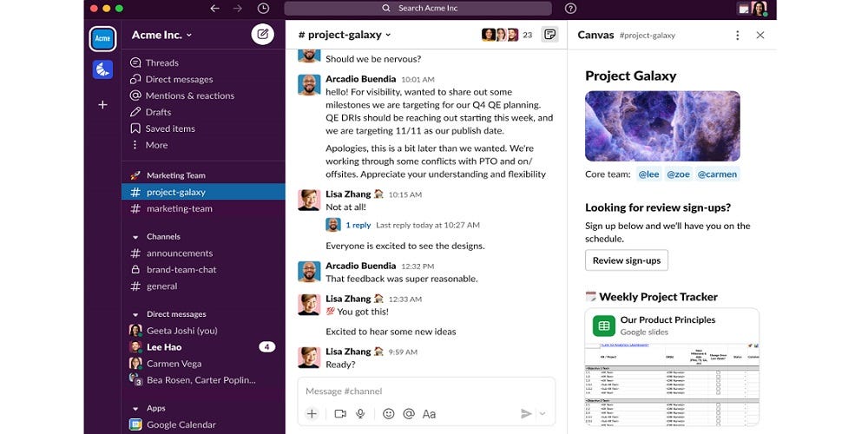Open the Acme Inc. workspace menu
Screen dimensions: 868x434
(x=161, y=35)
